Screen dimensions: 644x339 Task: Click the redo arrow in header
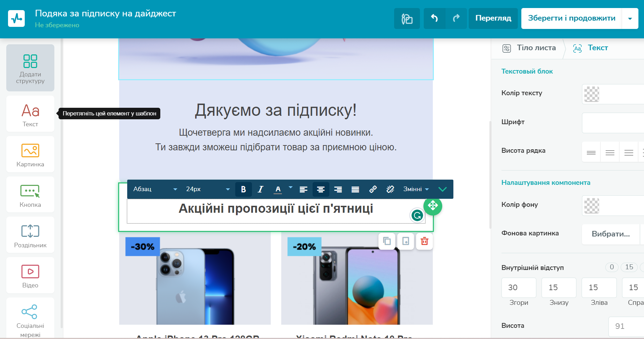[456, 18]
